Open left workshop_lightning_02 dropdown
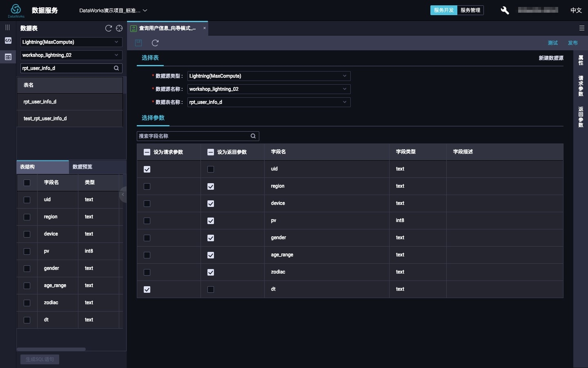 click(x=71, y=55)
